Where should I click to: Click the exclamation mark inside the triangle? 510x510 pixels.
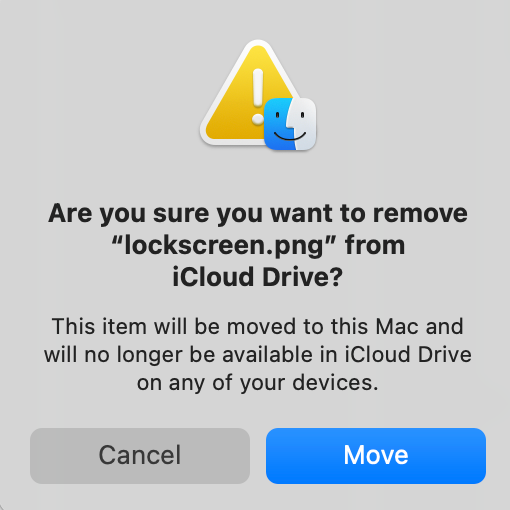pyautogui.click(x=258, y=97)
